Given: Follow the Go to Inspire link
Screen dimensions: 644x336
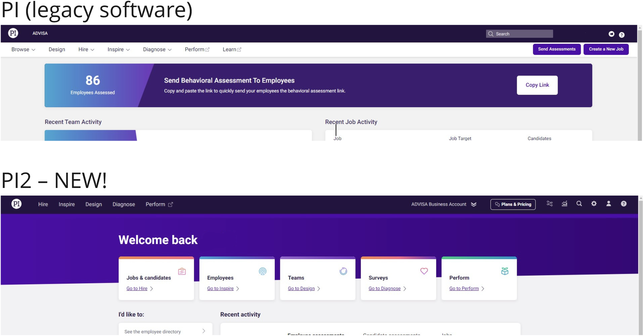Looking at the screenshot, I should 220,288.
